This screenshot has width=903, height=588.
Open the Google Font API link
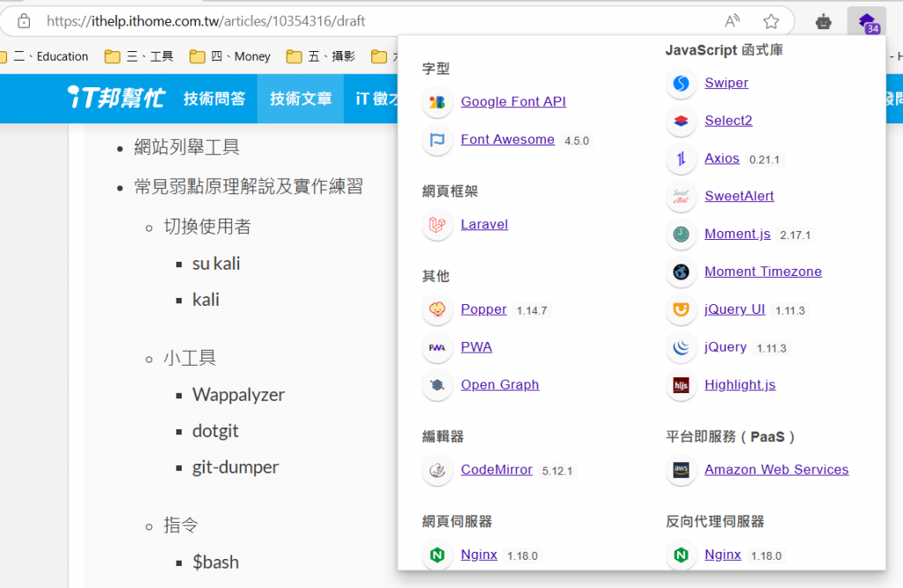(x=513, y=101)
